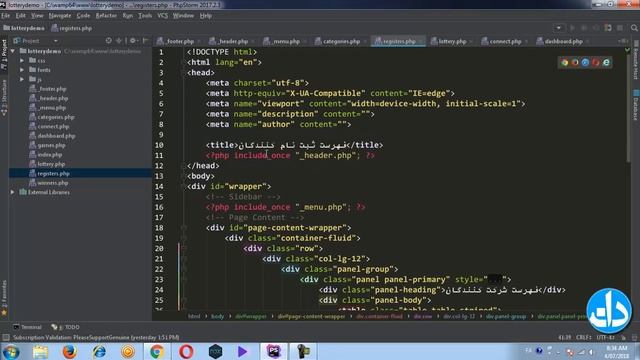The height and width of the screenshot is (360, 640).
Task: Open Internet Explorer from the taskbar
Action: pos(99,351)
